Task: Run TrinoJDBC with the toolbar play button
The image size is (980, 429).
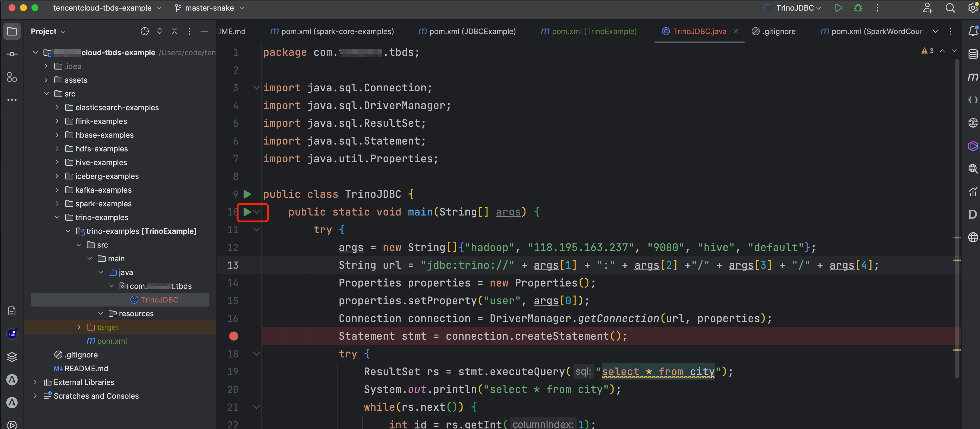Action: click(838, 8)
